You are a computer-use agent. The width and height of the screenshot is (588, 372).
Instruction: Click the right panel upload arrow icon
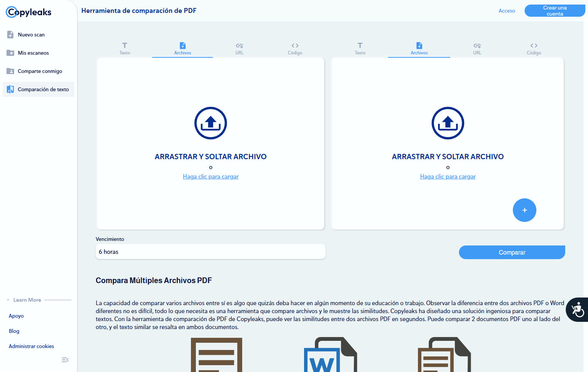pyautogui.click(x=448, y=123)
